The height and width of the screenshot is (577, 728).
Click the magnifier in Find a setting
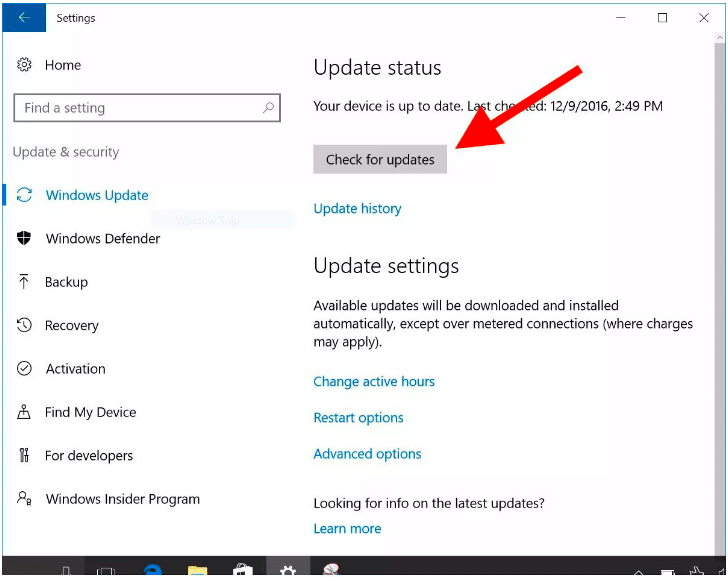pyautogui.click(x=268, y=108)
